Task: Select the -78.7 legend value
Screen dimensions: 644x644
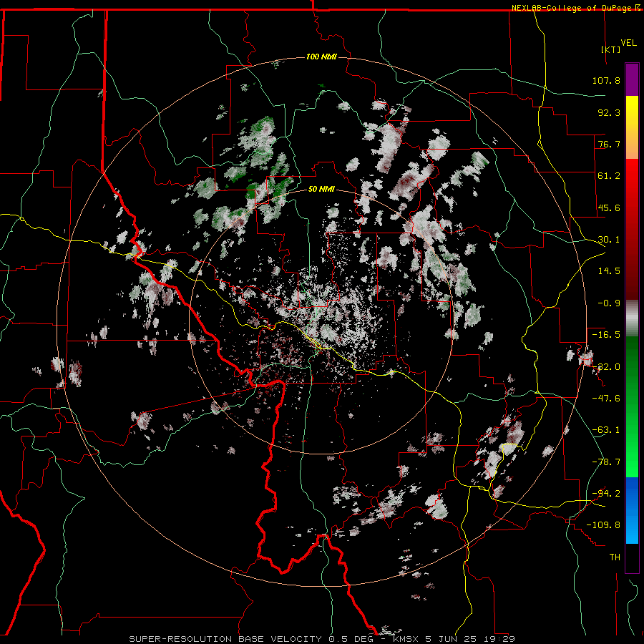Action: tap(606, 462)
